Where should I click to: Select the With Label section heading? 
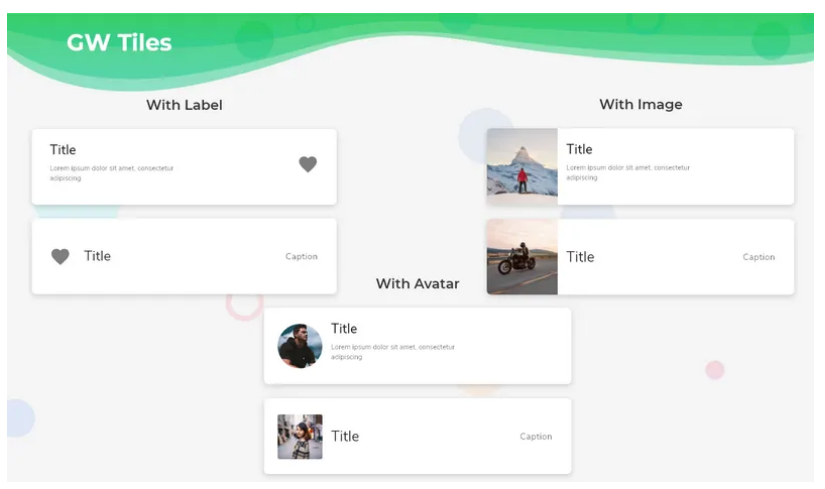tap(184, 105)
